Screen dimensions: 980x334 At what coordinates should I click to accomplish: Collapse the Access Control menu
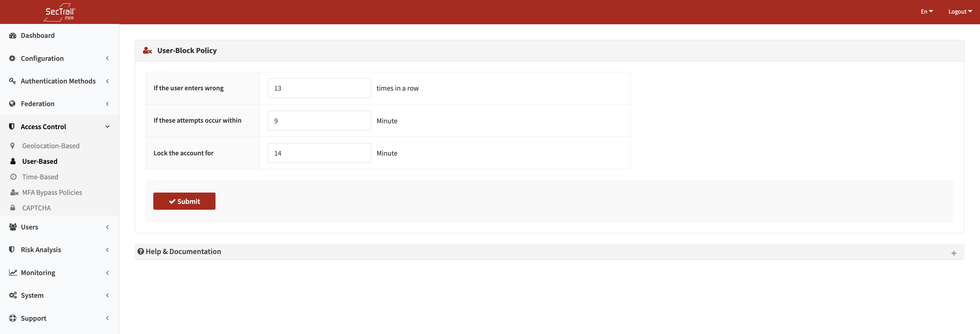(x=107, y=127)
